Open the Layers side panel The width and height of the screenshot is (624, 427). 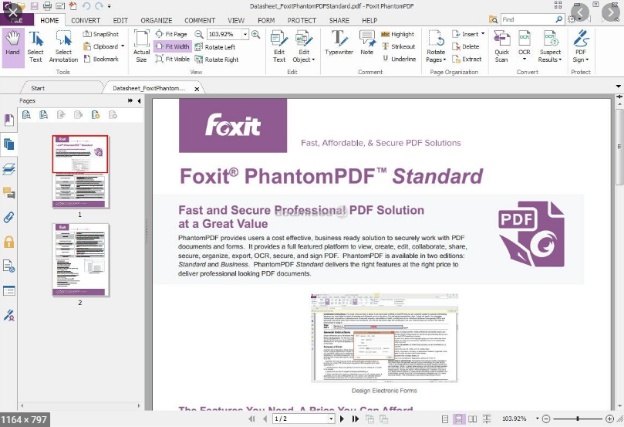click(x=9, y=169)
